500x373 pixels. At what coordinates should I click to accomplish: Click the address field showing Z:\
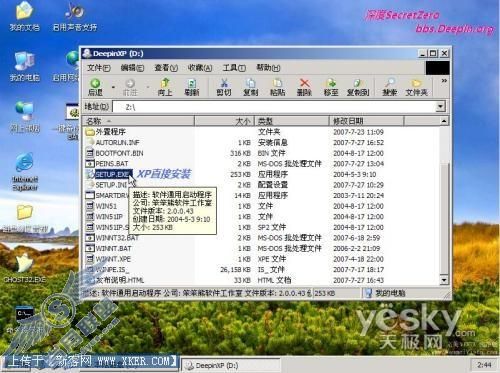274,107
